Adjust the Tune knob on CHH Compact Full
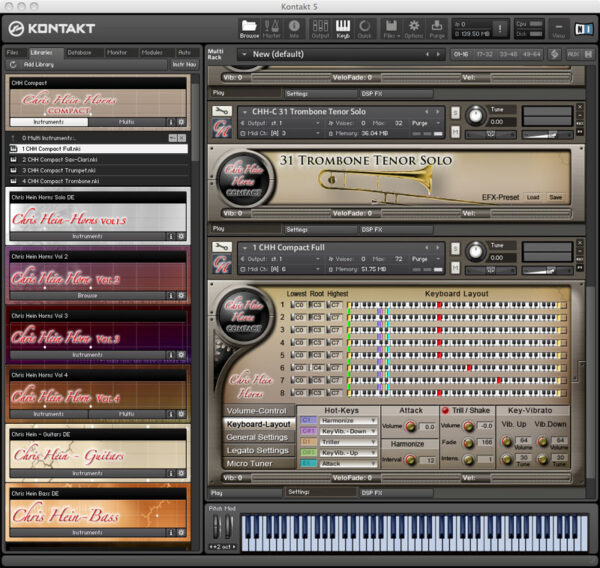 476,251
